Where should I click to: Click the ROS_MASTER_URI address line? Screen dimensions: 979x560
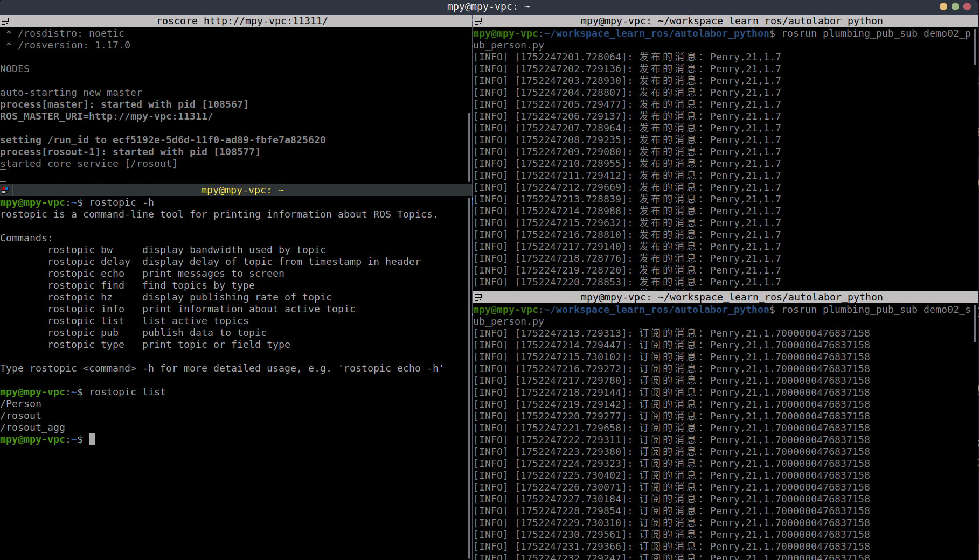[107, 116]
